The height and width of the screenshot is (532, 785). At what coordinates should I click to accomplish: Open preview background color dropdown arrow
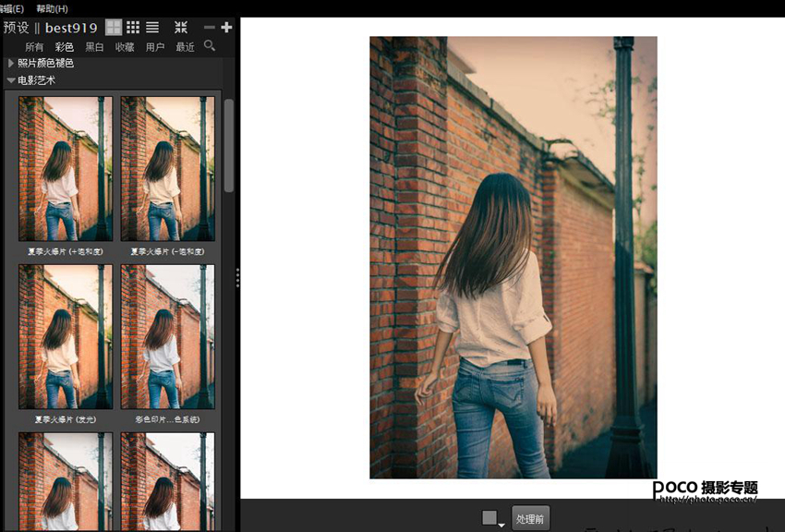[x=501, y=525]
